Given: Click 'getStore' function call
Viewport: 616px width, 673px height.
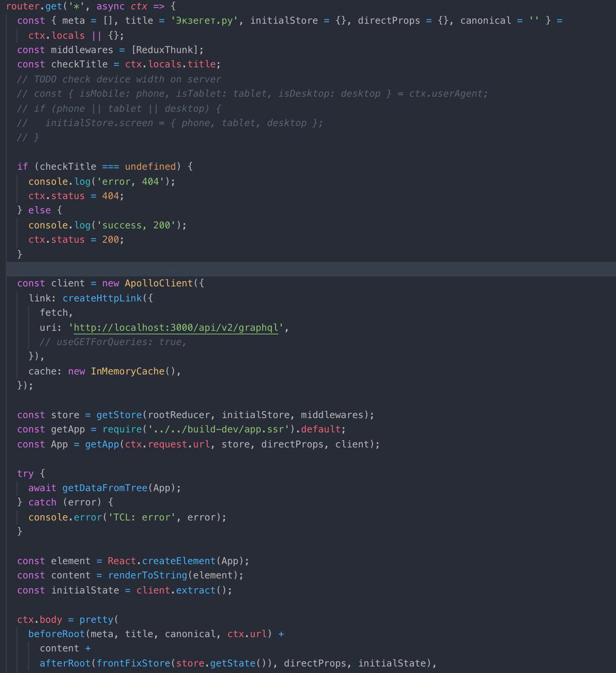Looking at the screenshot, I should click(x=119, y=415).
